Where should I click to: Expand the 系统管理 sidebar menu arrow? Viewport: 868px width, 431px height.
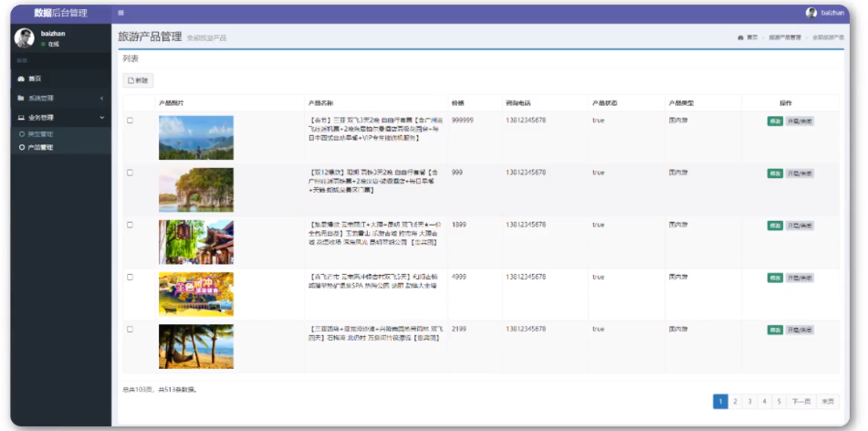pyautogui.click(x=101, y=98)
